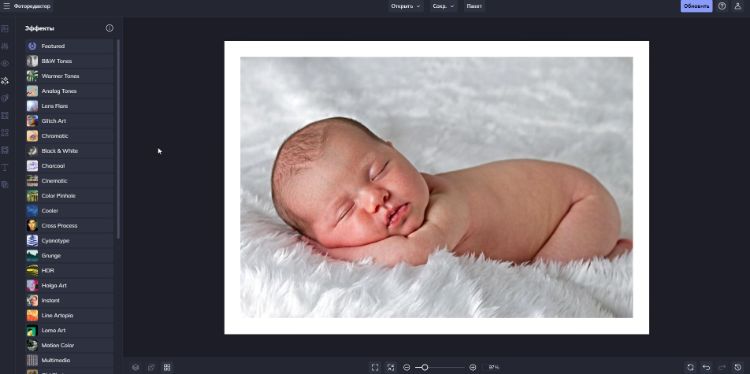Image resolution: width=750 pixels, height=374 pixels.
Task: Select the Cooler effect row
Action: pyautogui.click(x=69, y=210)
